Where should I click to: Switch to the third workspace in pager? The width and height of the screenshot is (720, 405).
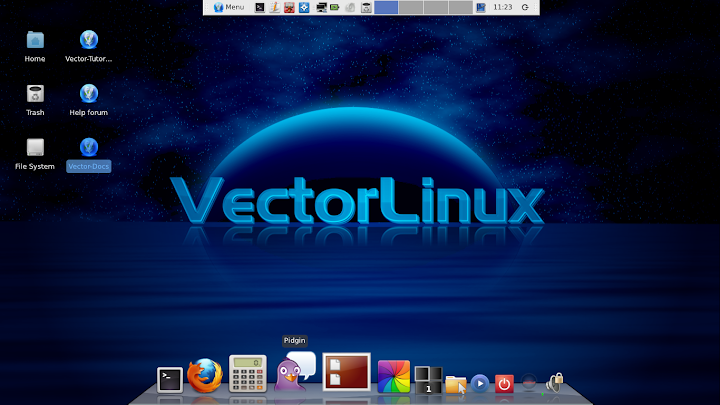(436, 7)
